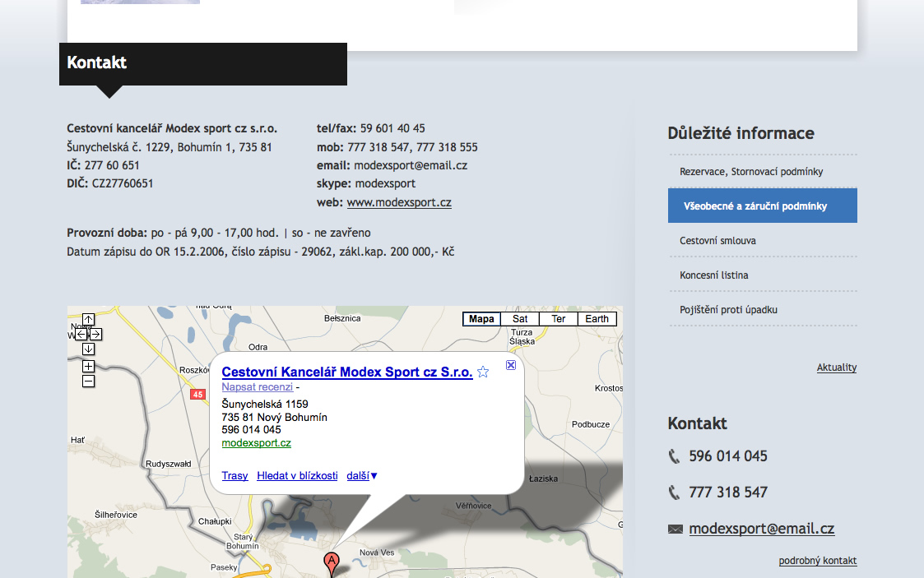Click sidebar email modexsport@email.cz link
The image size is (924, 578).
tap(761, 529)
